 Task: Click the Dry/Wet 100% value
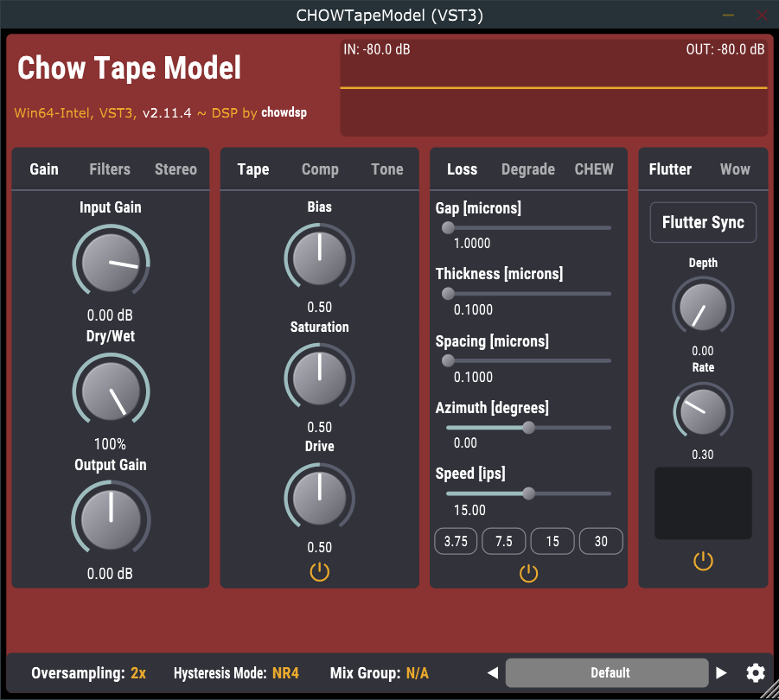pos(110,444)
